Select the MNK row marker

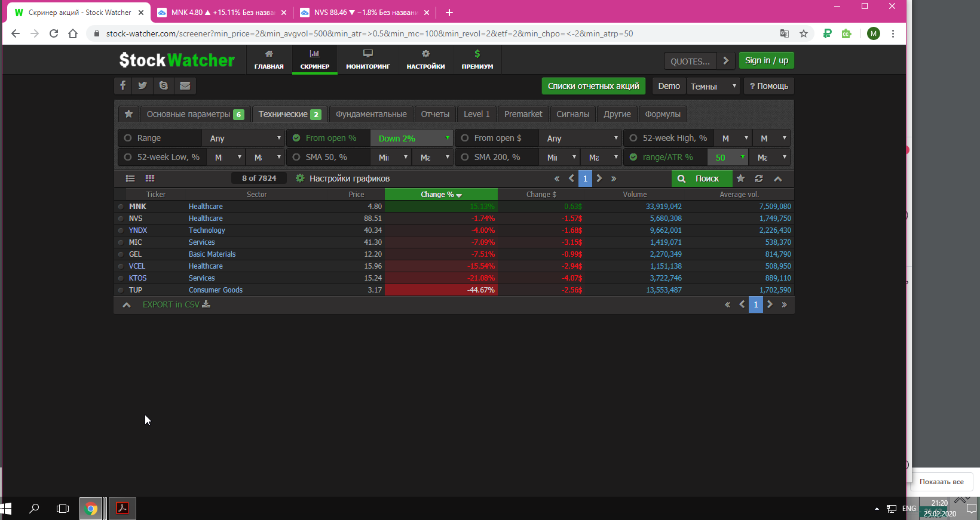tap(121, 207)
